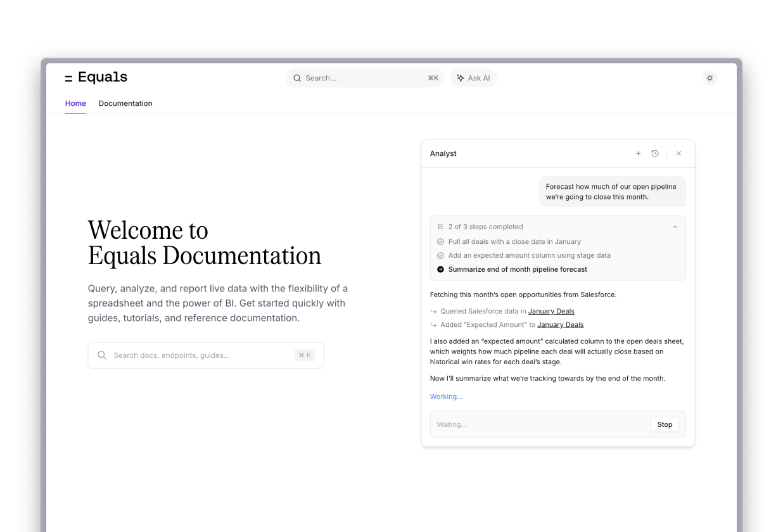Select the Home tab
The height and width of the screenshot is (532, 783).
click(x=75, y=103)
